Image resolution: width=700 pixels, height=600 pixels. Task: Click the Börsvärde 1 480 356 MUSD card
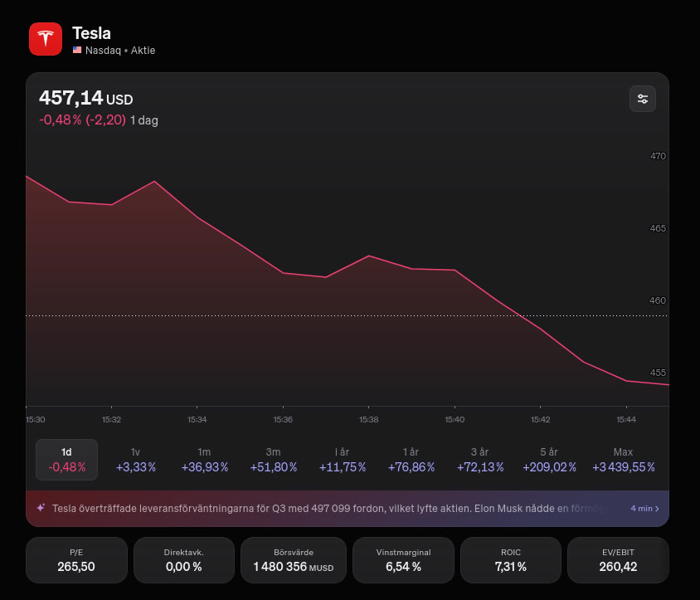294,560
